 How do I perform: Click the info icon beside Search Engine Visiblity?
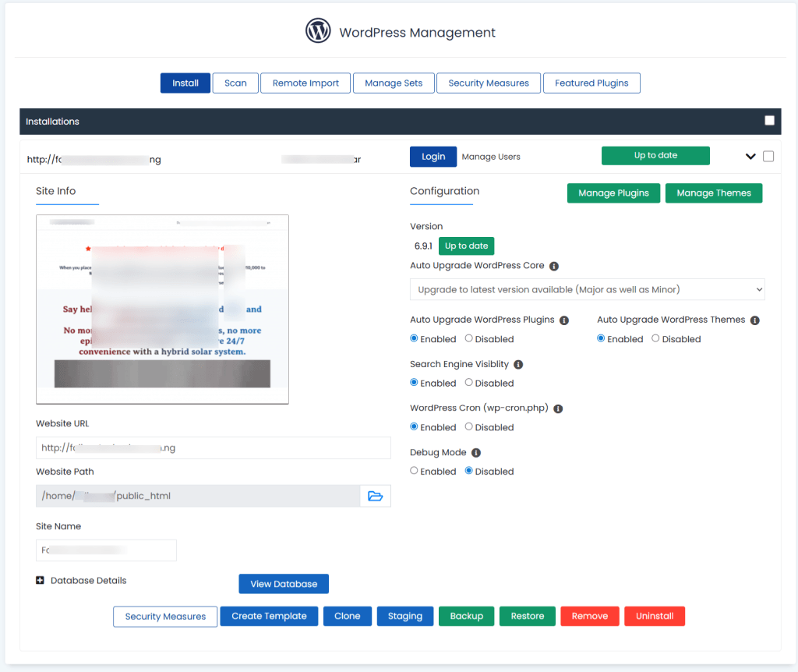pyautogui.click(x=518, y=364)
